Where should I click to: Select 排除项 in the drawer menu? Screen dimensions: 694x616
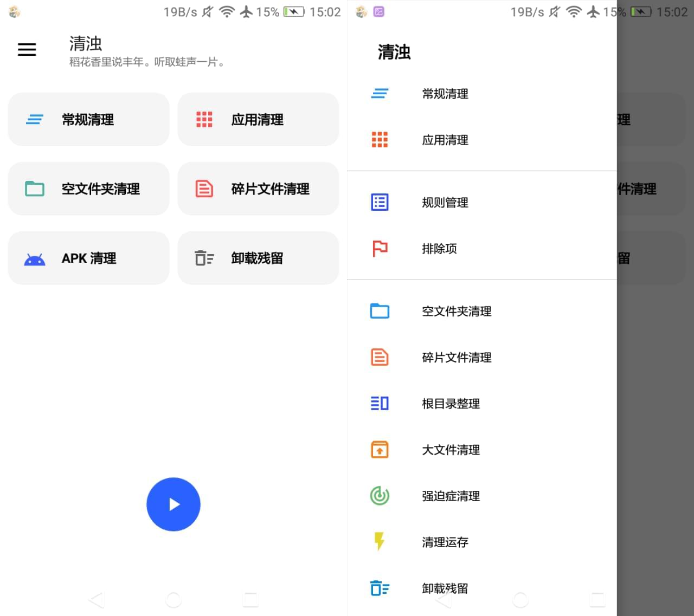[x=482, y=249]
